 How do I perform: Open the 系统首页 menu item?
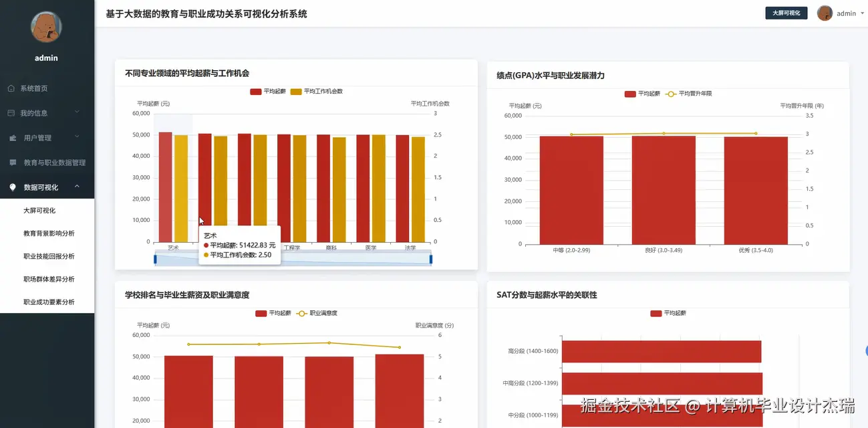pyautogui.click(x=47, y=88)
